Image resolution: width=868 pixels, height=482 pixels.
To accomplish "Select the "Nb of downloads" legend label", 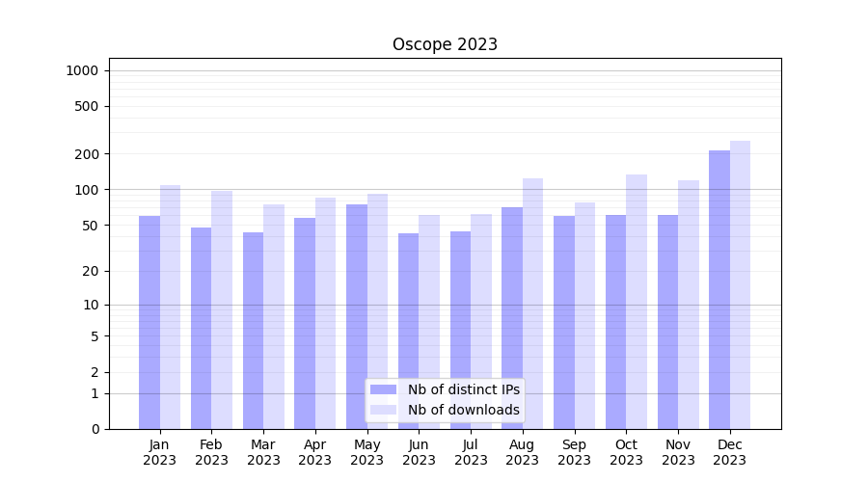I will 463,410.
